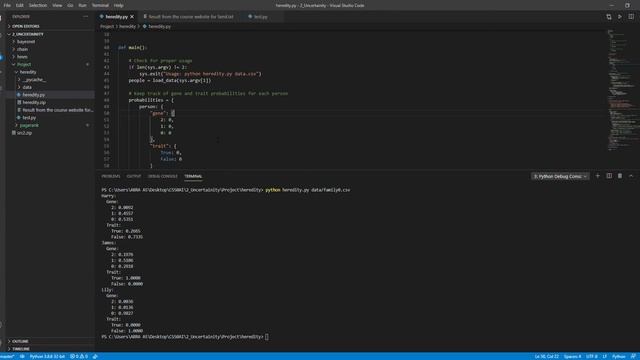Open the View menu
640x360 pixels.
pyautogui.click(x=57, y=5)
